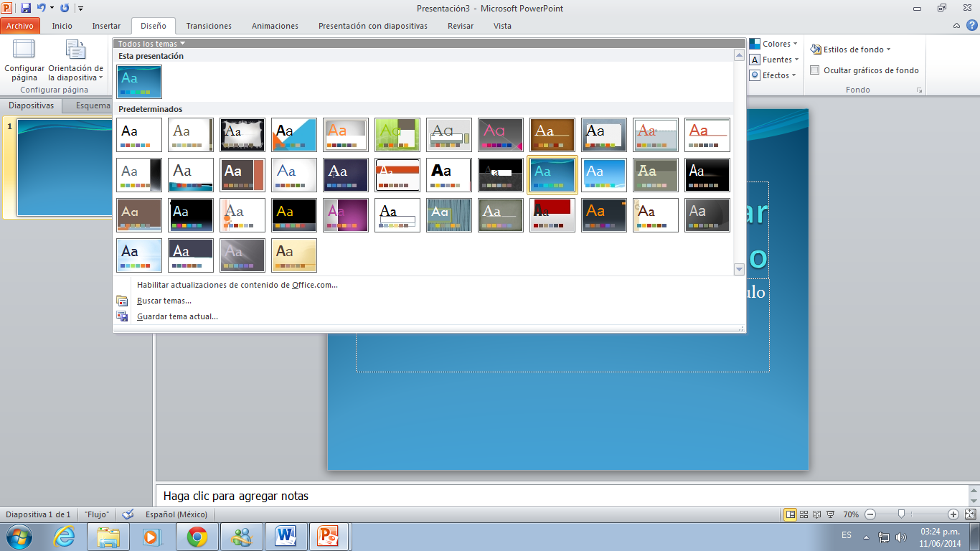This screenshot has height=551, width=980.
Task: Open PowerPoint Help question mark icon
Action: 971,26
